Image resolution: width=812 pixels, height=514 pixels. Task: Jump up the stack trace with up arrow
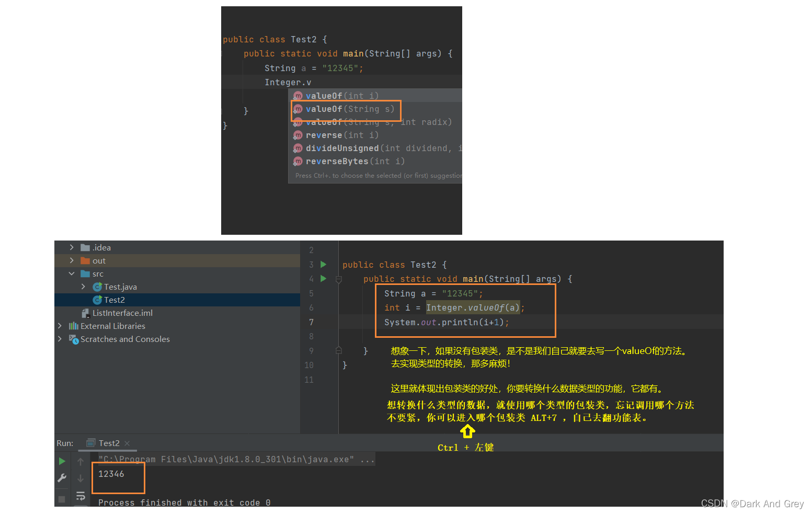click(81, 462)
